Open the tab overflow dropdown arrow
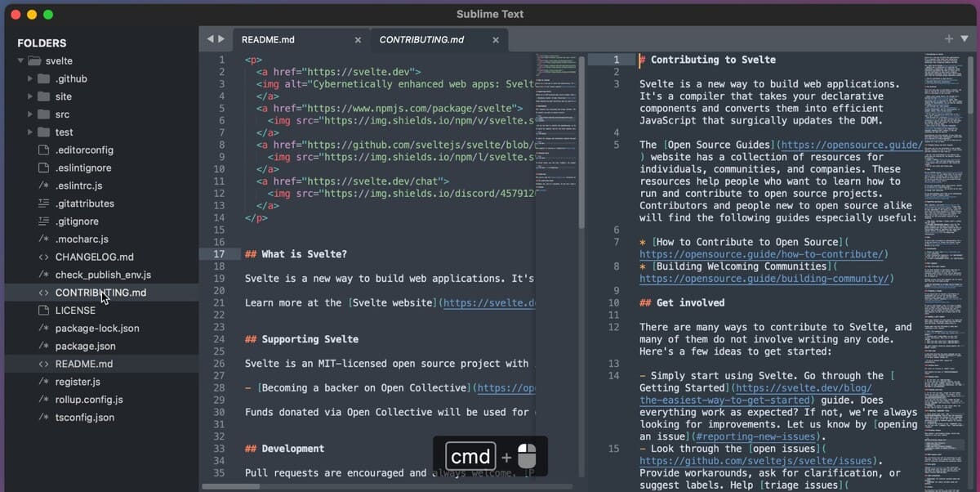This screenshot has width=980, height=492. click(x=965, y=38)
